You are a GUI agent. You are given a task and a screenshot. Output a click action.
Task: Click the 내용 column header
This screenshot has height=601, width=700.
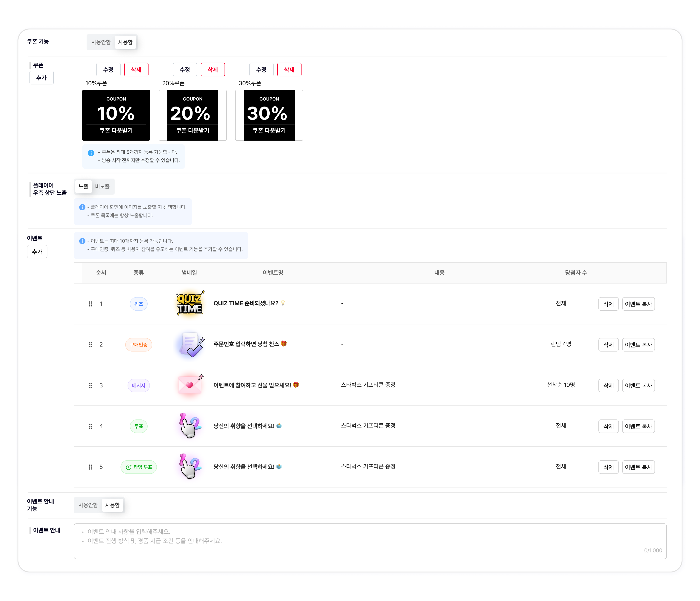pos(439,273)
